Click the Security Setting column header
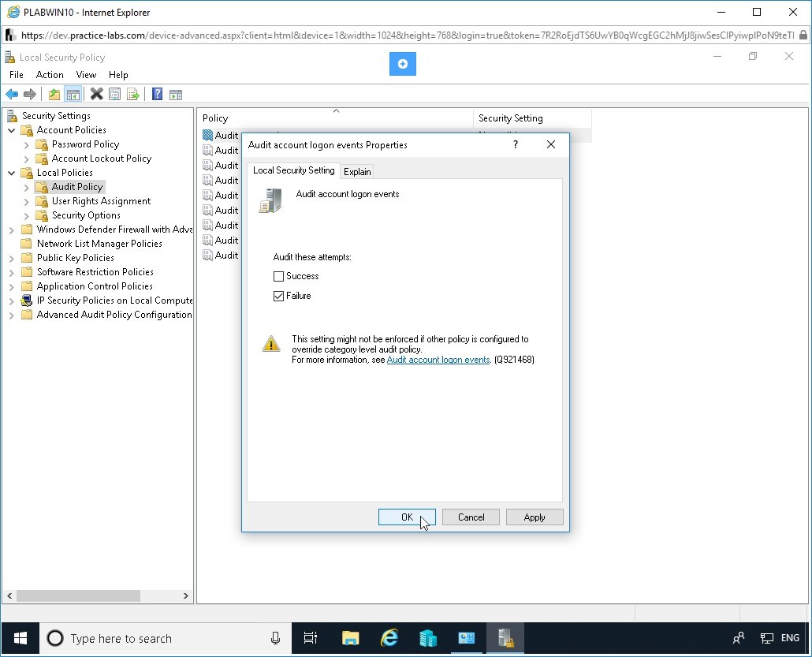The image size is (812, 657). click(532, 118)
